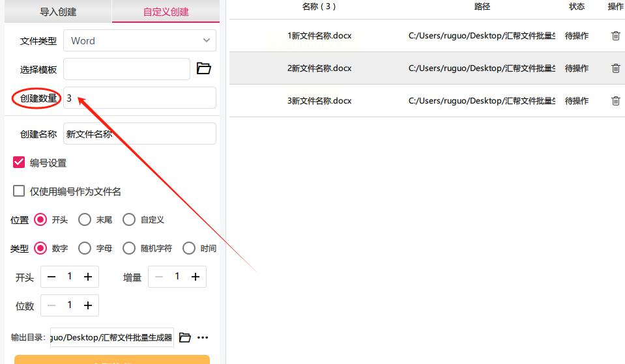This screenshot has height=364, width=625.
Task: Select 随机字符 type radio button
Action: coord(129,249)
